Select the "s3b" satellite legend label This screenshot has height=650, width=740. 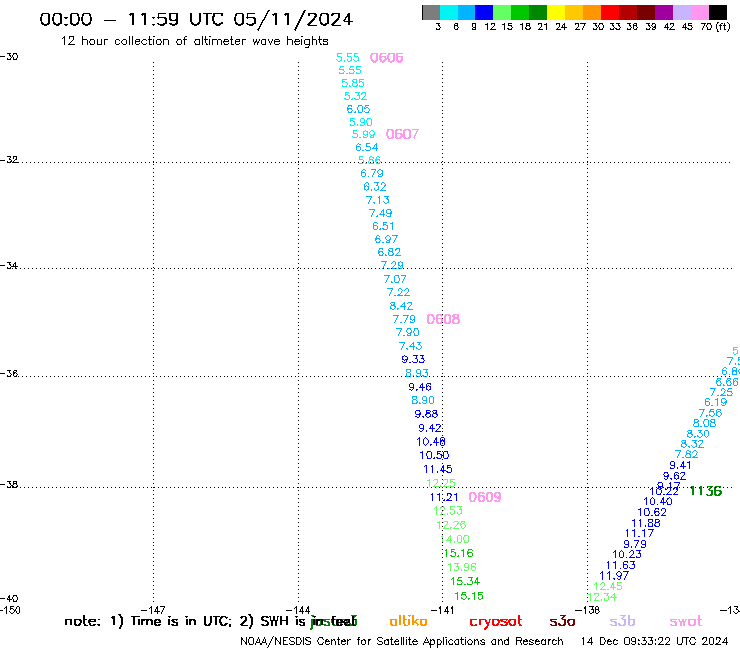click(622, 621)
